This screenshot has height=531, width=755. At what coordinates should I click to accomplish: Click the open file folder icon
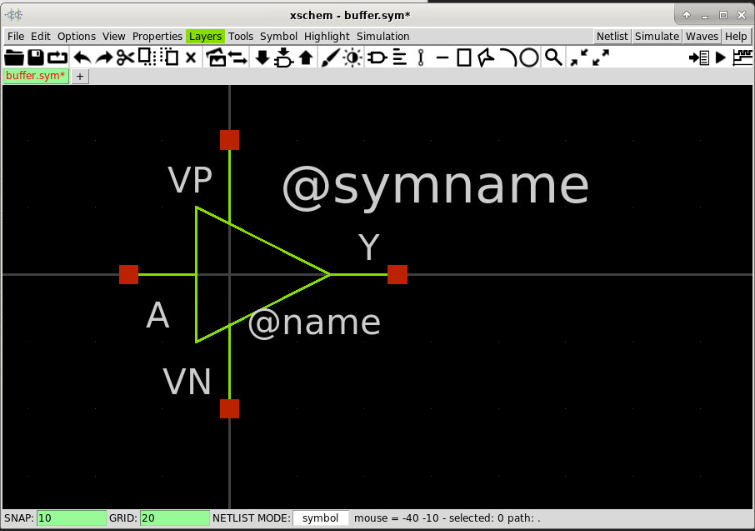[14, 58]
